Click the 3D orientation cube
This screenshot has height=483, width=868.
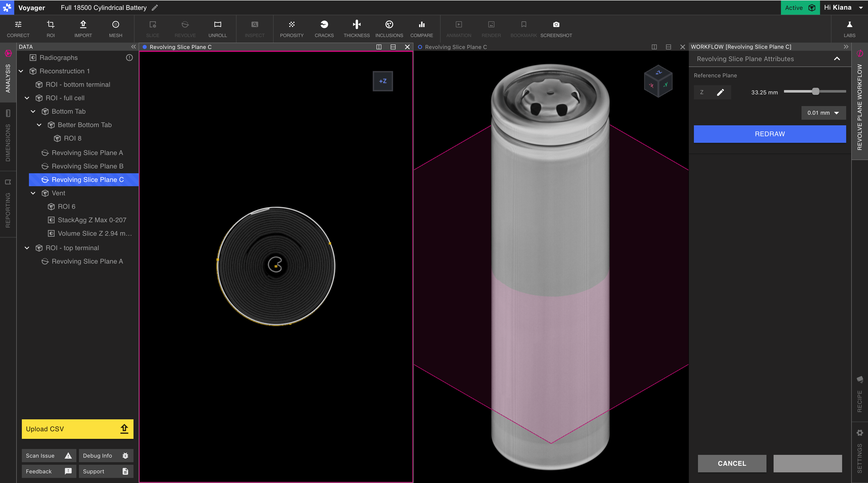[x=658, y=81]
